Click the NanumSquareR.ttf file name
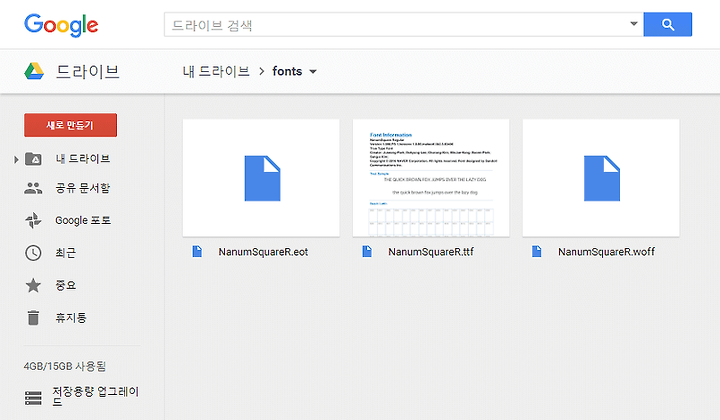Image resolution: width=720 pixels, height=420 pixels. (431, 252)
